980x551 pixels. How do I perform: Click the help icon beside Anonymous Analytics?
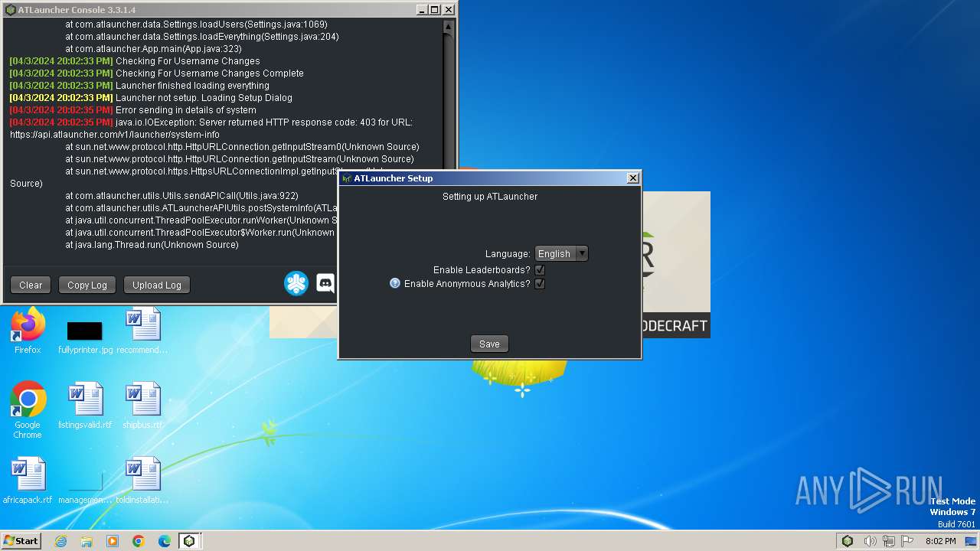point(395,283)
